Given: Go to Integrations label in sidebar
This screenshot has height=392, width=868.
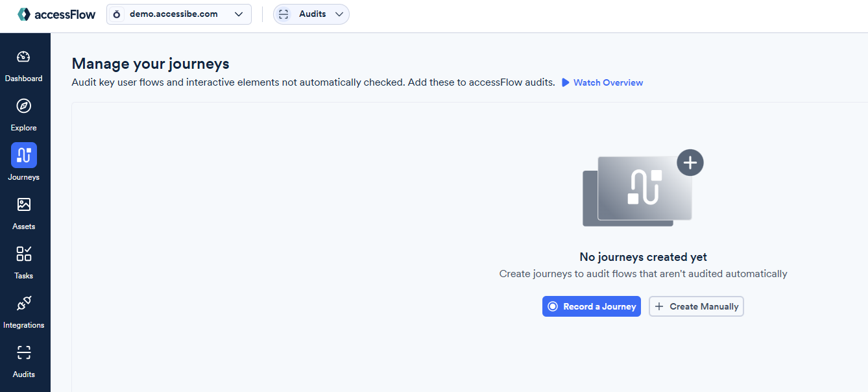Looking at the screenshot, I should pyautogui.click(x=24, y=325).
